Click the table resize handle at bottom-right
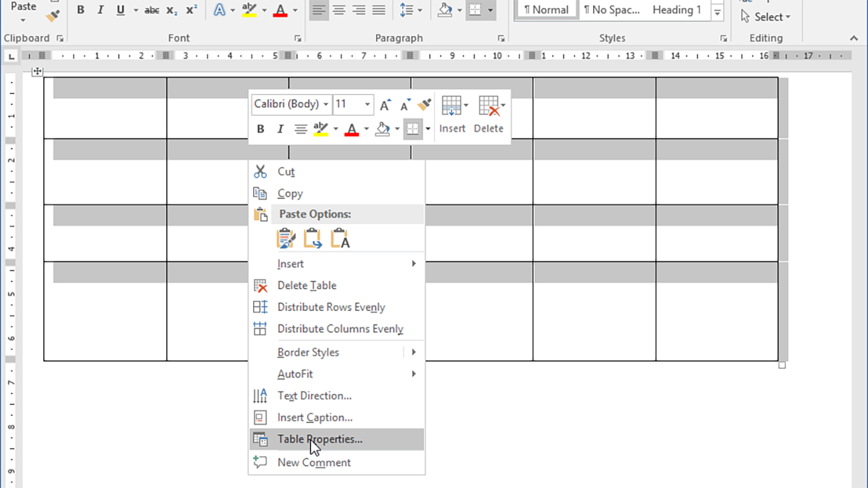Image resolution: width=868 pixels, height=488 pixels. (x=782, y=366)
